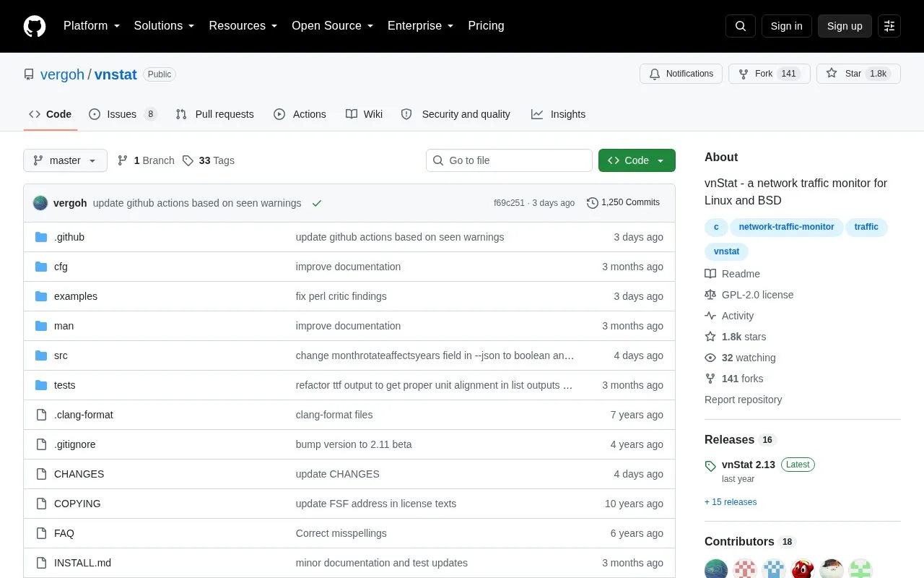Click the CHANGES file icon
Viewport: 924px width, 578px height.
point(41,474)
